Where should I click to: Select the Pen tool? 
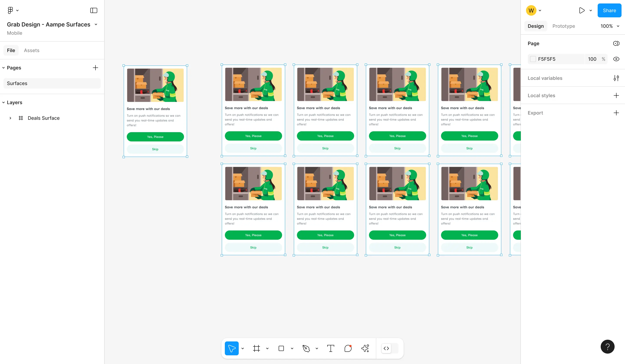point(306,348)
